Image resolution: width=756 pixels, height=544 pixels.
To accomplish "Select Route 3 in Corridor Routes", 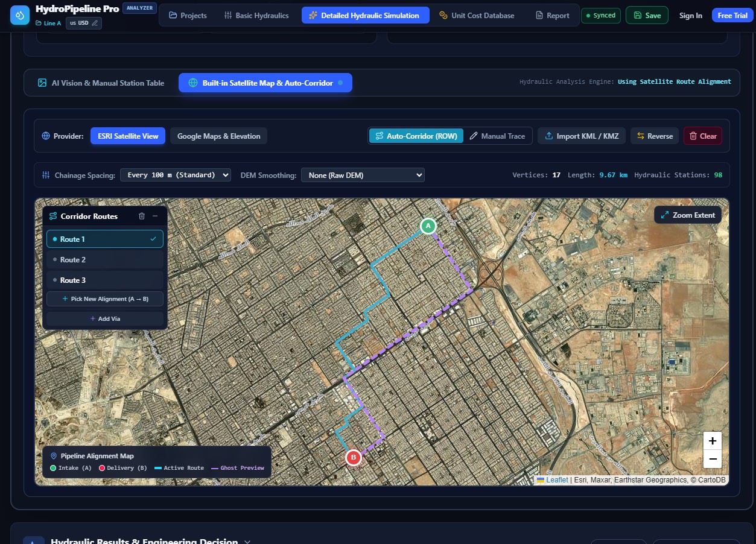I will click(x=105, y=280).
